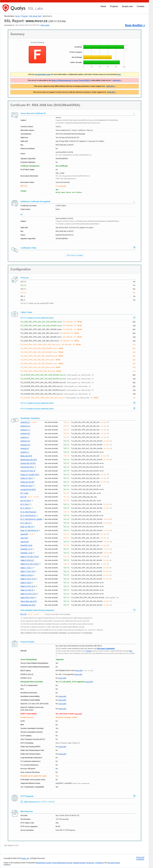Expand the HTTP Requests section

point(134,796)
